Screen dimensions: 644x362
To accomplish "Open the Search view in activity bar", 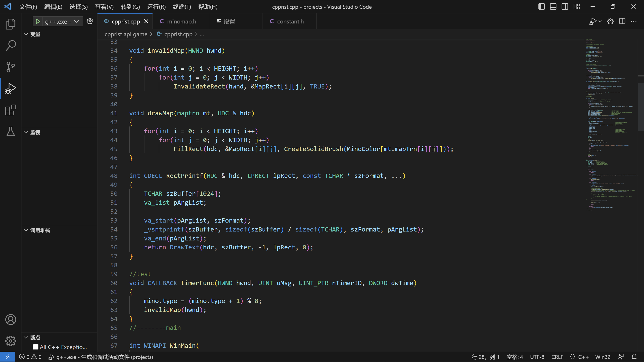I will click(11, 45).
